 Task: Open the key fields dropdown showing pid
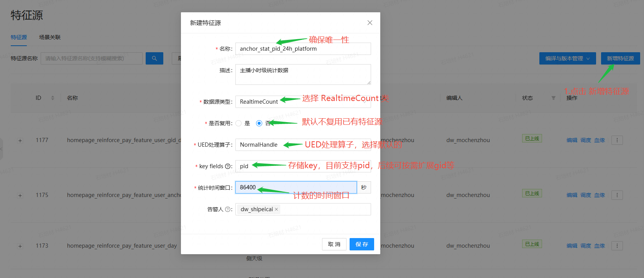tap(303, 166)
